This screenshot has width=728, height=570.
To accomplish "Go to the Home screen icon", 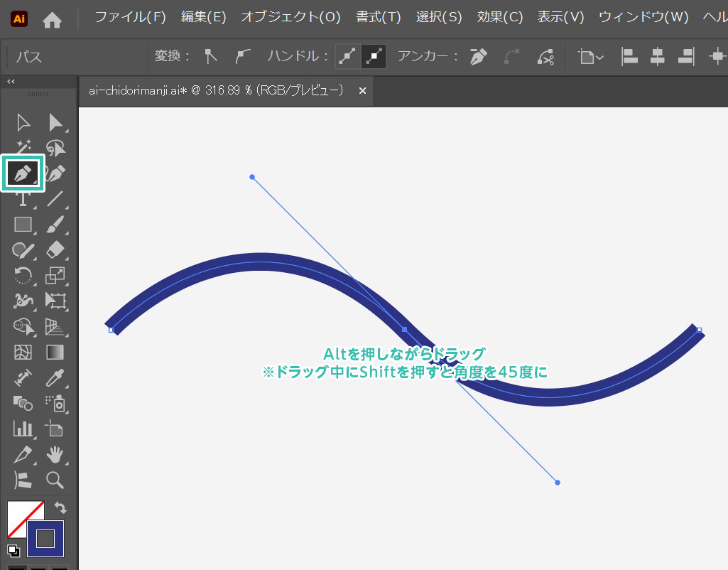I will pos(52,19).
